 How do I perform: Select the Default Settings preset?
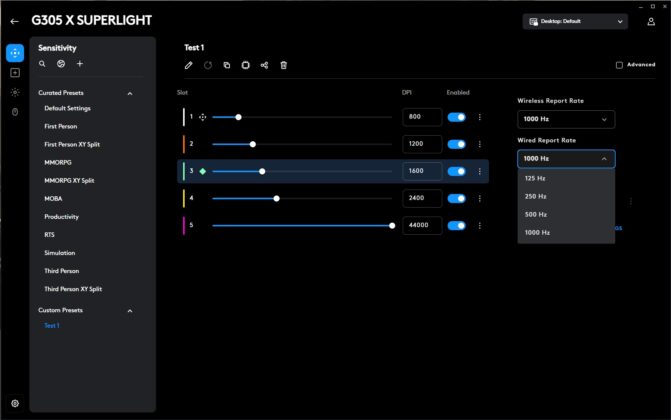[68, 108]
